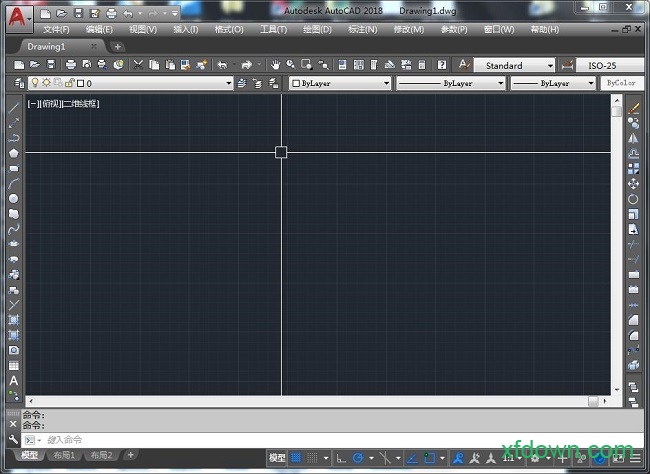The height and width of the screenshot is (474, 650).
Task: Select the Erase tool in modify toolbar
Action: click(x=634, y=107)
